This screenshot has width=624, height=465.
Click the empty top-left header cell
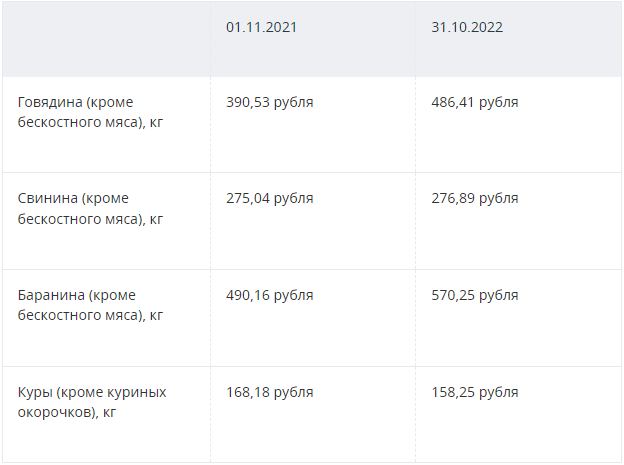[106, 39]
